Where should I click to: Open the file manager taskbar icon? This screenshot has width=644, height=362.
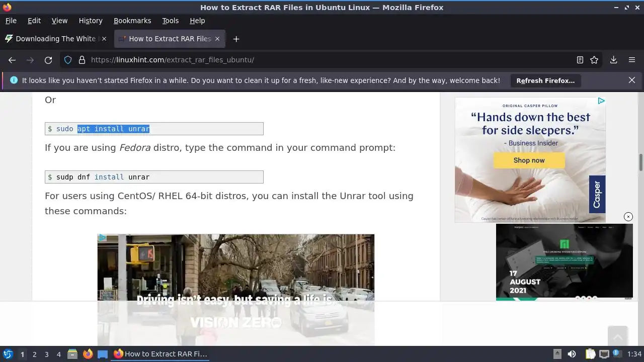72,354
